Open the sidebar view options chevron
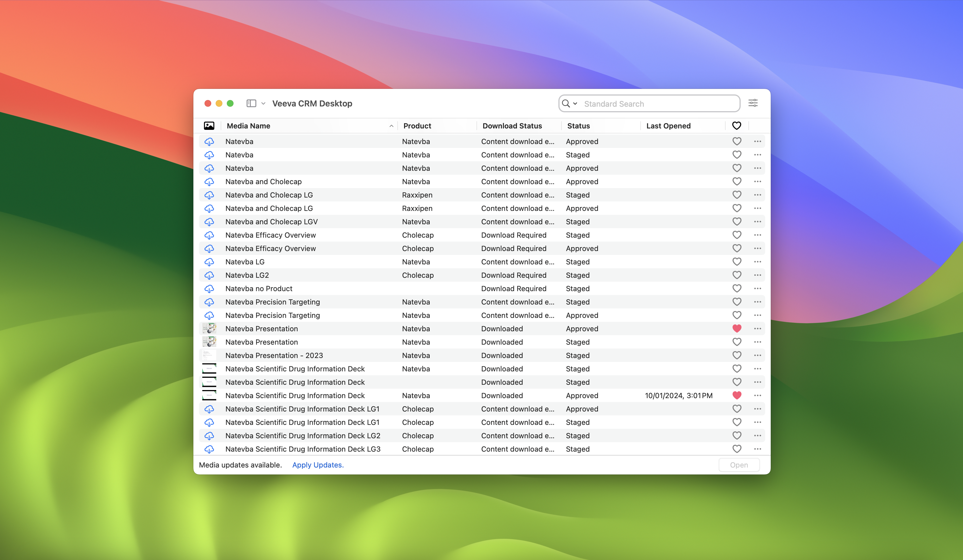 pyautogui.click(x=263, y=104)
